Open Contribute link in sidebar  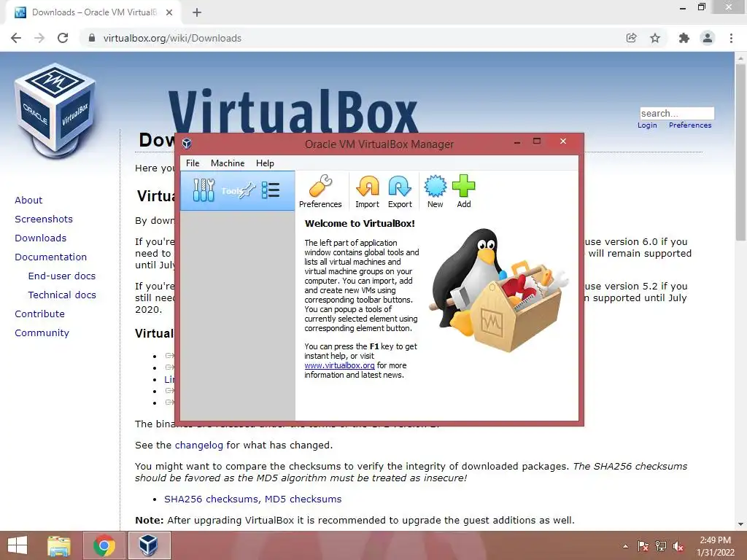pos(39,314)
